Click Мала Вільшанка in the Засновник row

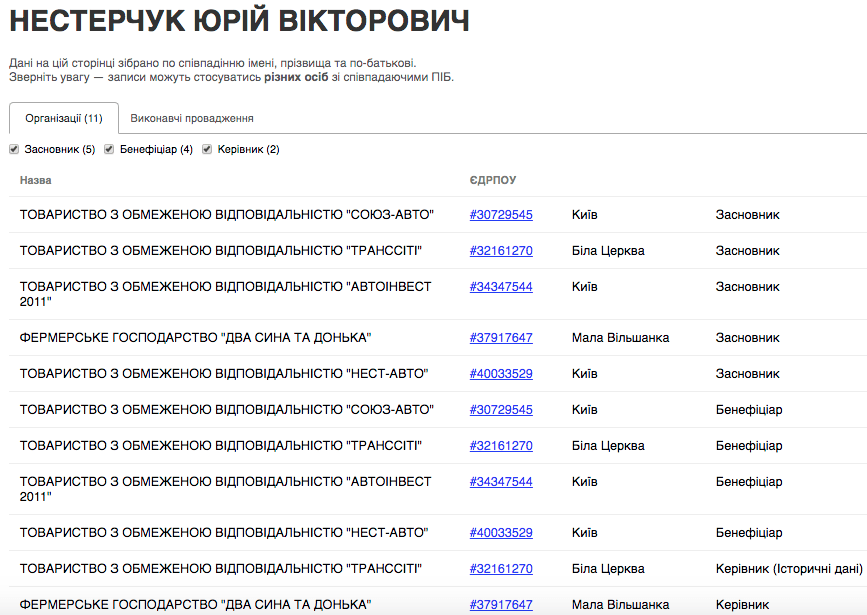tap(620, 337)
